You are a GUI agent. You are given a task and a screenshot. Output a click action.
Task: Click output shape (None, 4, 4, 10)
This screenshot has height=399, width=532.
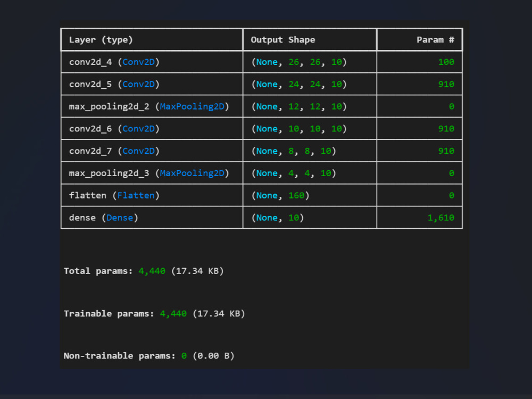[294, 173]
